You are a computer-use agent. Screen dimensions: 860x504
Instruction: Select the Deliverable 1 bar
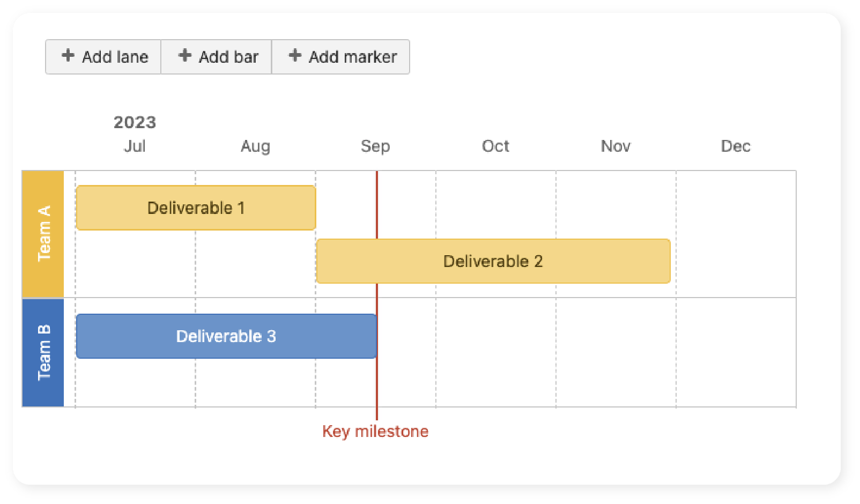tap(196, 207)
